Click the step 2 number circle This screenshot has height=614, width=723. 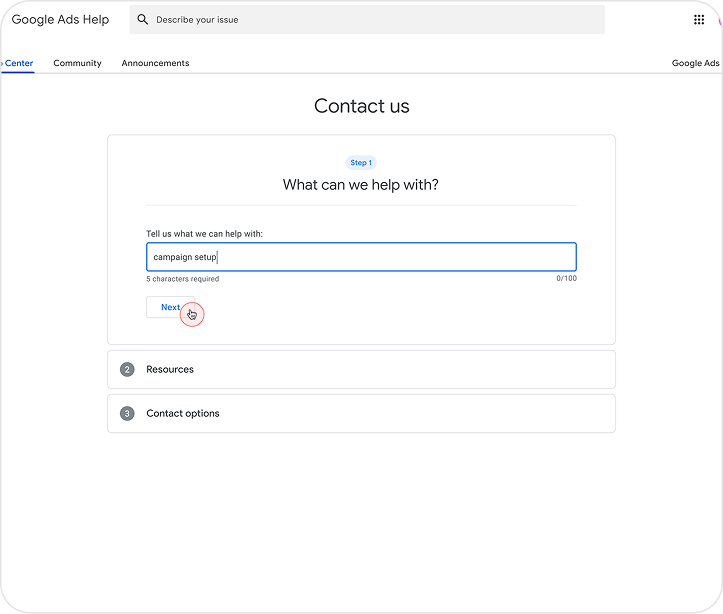tap(127, 370)
